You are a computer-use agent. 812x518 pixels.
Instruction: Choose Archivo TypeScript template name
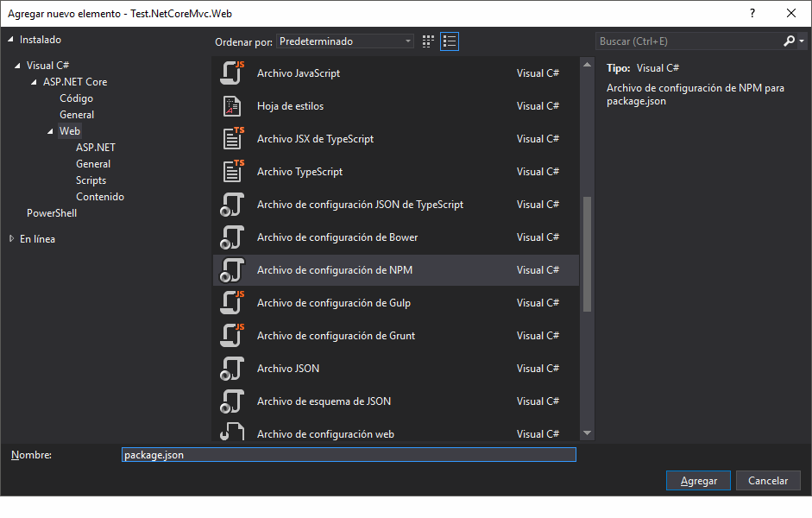(x=299, y=172)
